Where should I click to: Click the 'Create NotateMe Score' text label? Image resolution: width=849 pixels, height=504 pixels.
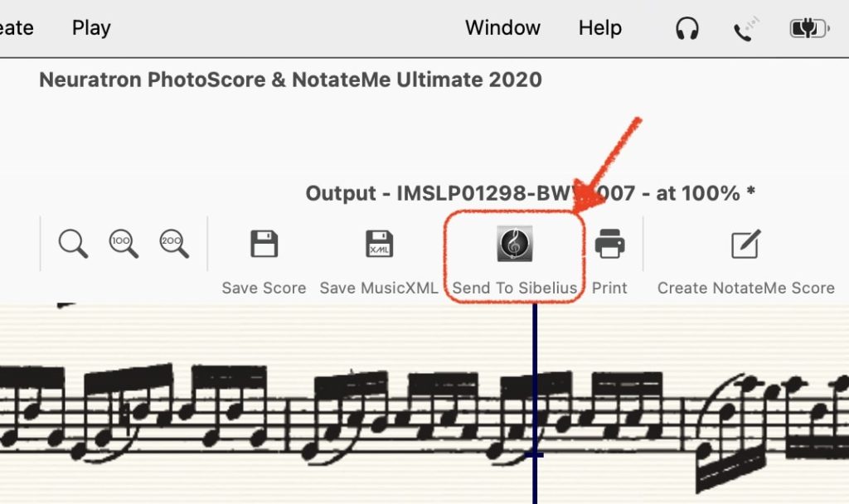745,288
